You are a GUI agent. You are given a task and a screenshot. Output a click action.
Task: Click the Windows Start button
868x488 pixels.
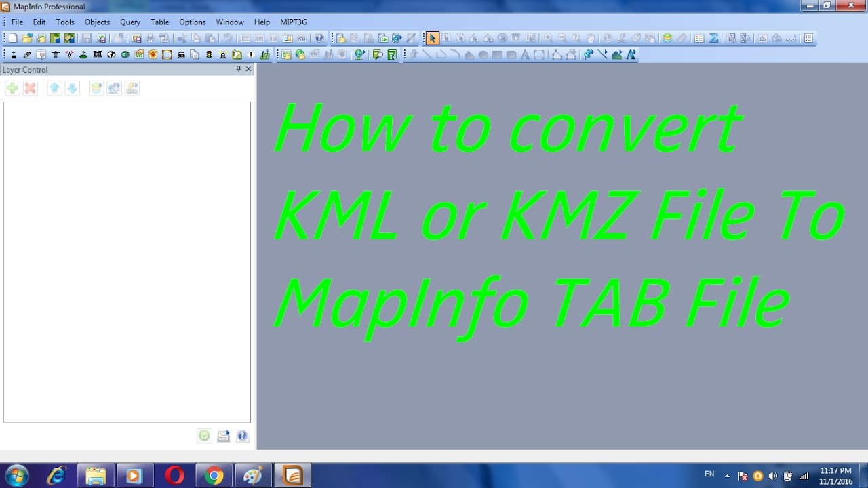[16, 475]
